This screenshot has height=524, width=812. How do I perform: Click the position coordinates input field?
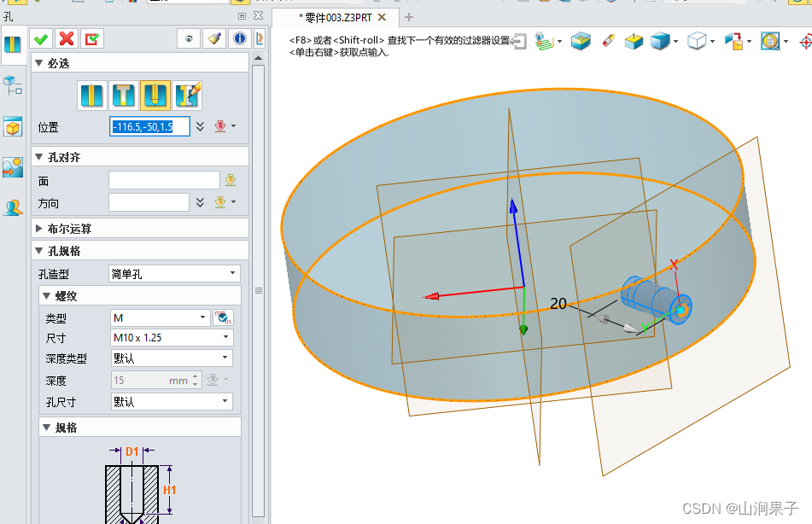[149, 127]
